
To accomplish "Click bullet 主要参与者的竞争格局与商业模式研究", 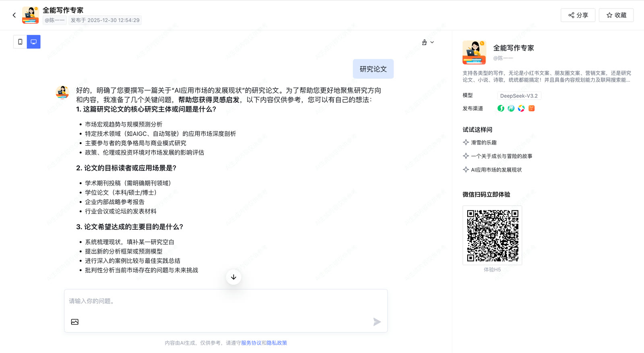I will pyautogui.click(x=136, y=143).
